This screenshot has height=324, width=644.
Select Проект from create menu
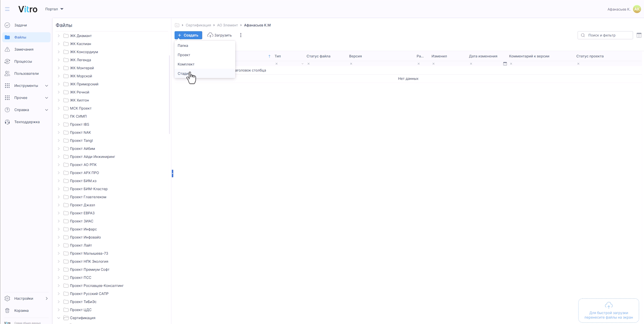205,55
